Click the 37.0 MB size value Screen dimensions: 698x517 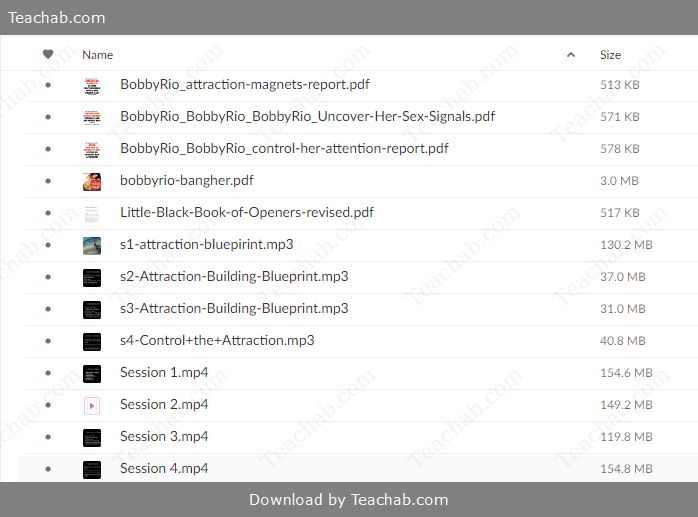pos(623,277)
